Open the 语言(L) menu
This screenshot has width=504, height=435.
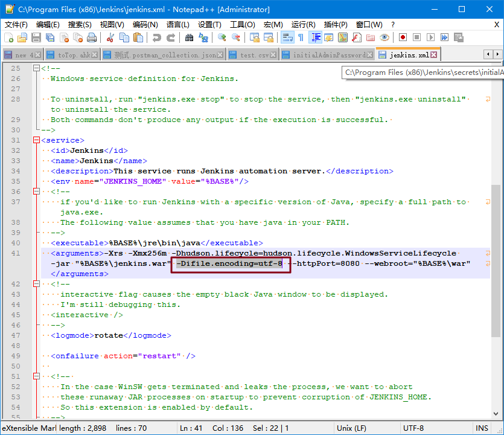click(177, 24)
